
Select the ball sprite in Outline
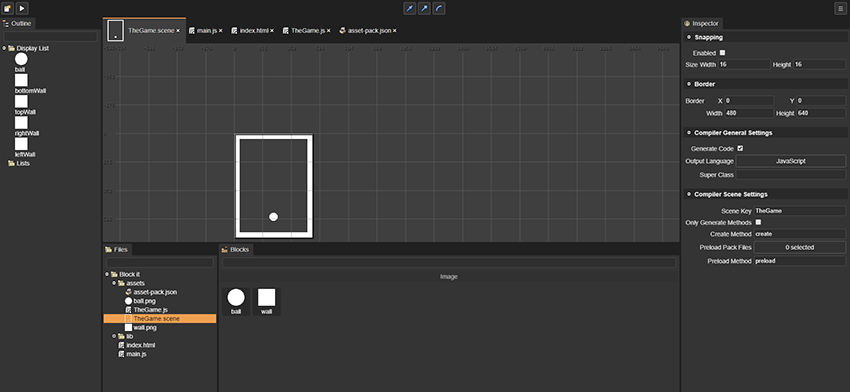click(21, 62)
